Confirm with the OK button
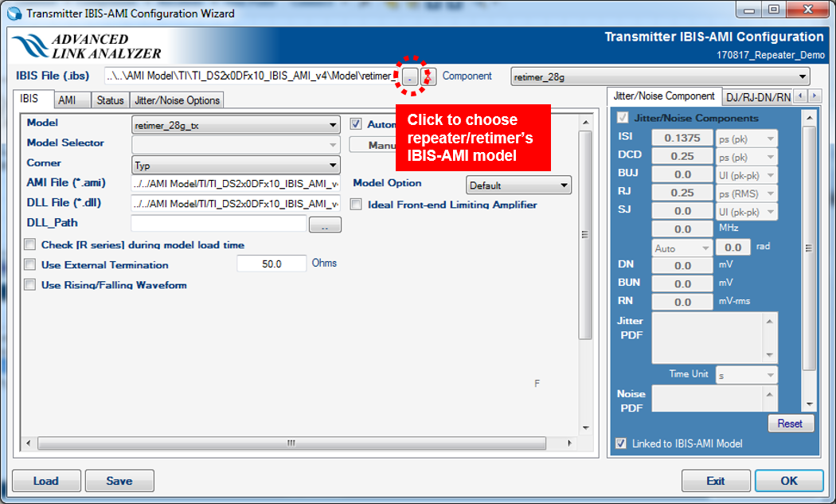Screen dimensions: 836x504 click(789, 481)
